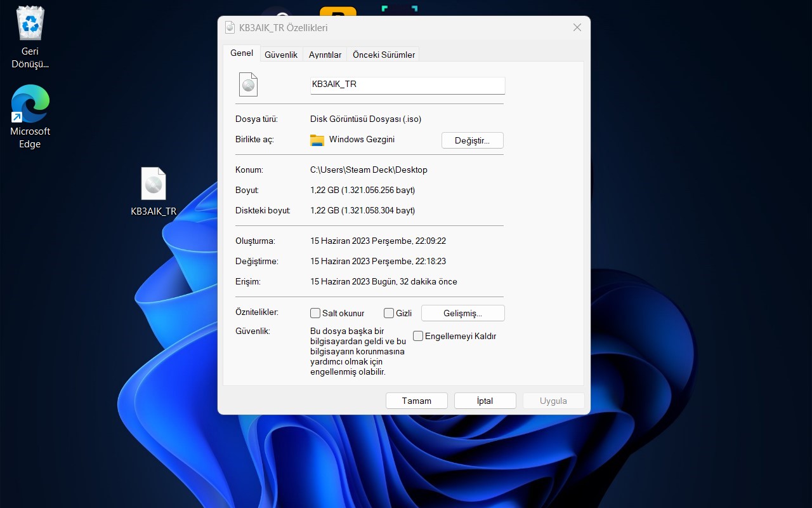
Task: Select the Microsoft Edge desktop shortcut
Action: tap(30, 105)
